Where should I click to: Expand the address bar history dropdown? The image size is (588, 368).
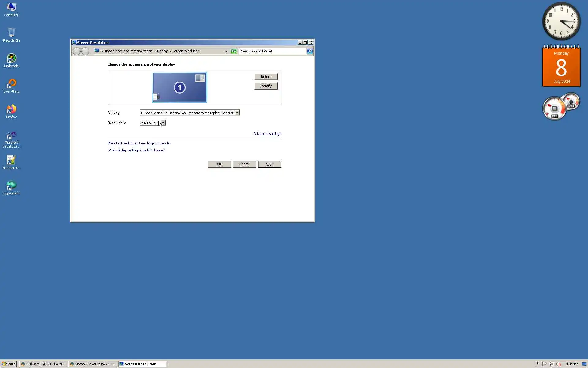[226, 51]
